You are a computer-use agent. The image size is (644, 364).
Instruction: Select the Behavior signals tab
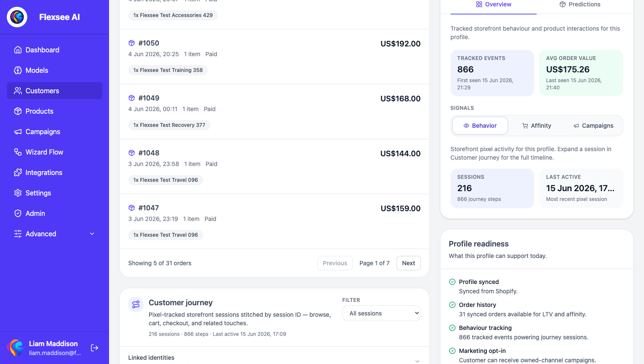[480, 126]
